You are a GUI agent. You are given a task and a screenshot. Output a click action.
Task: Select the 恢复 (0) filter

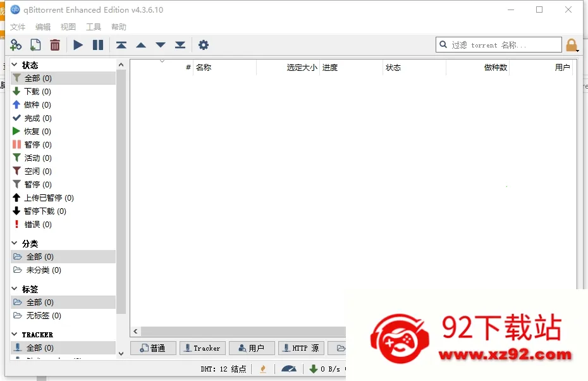63,132
